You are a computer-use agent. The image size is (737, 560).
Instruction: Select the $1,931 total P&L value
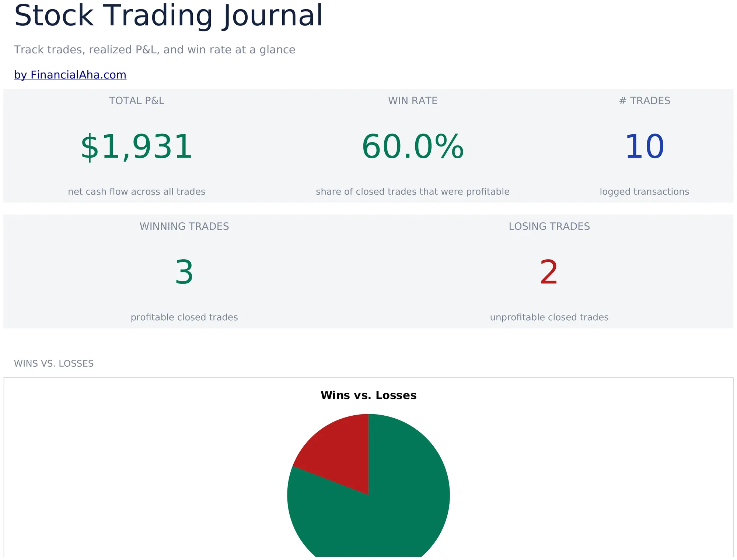[137, 147]
